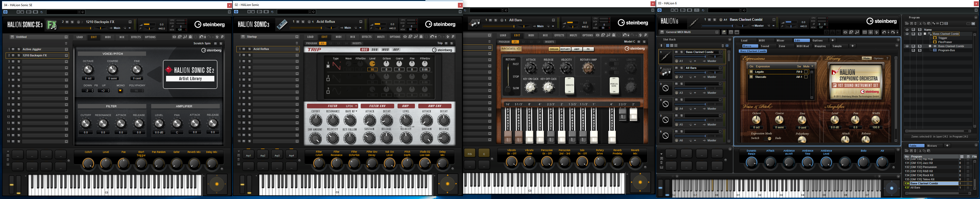Image resolution: width=980 pixels, height=199 pixels.
Task: Click the drawbar organ icon beside All Bars header
Action: [475, 23]
